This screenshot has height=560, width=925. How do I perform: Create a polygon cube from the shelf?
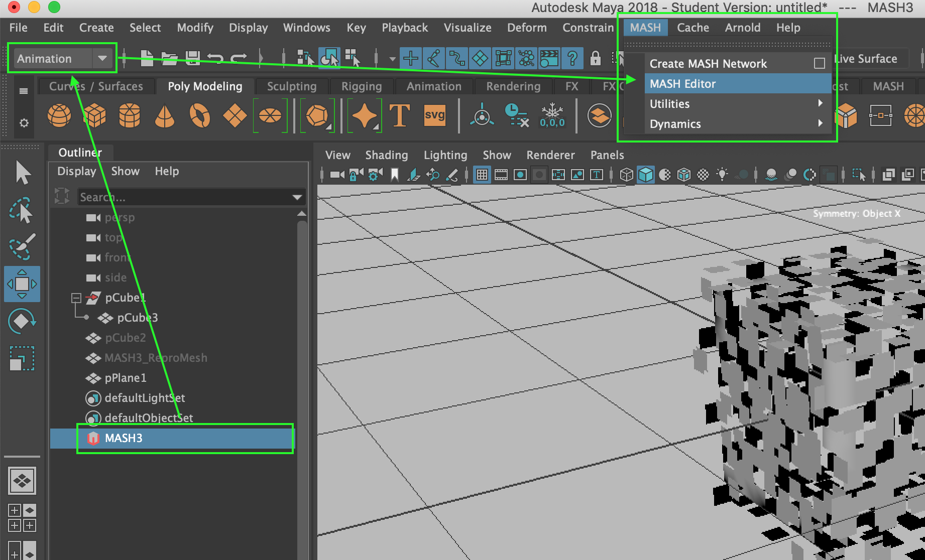(x=94, y=115)
